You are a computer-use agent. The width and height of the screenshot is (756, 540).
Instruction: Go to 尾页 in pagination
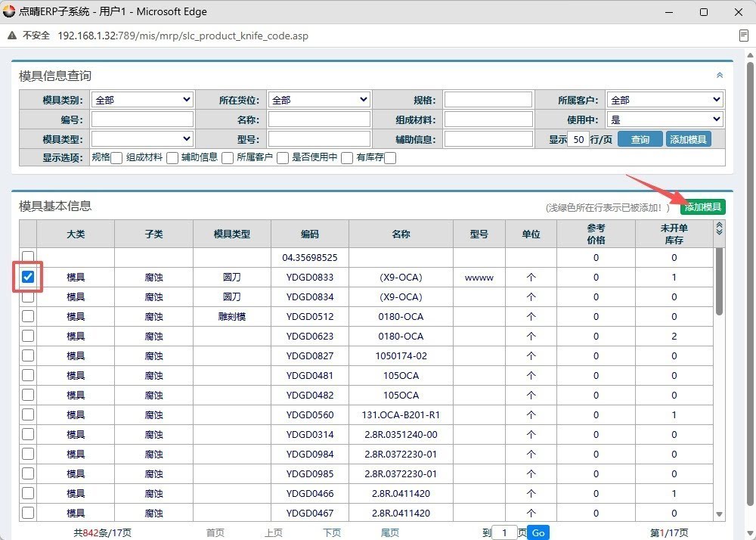tap(390, 532)
